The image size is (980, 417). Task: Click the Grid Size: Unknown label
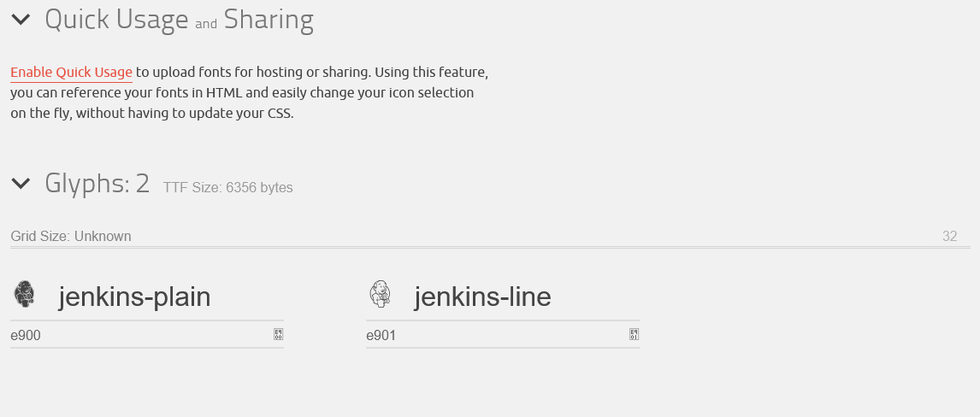(x=71, y=237)
